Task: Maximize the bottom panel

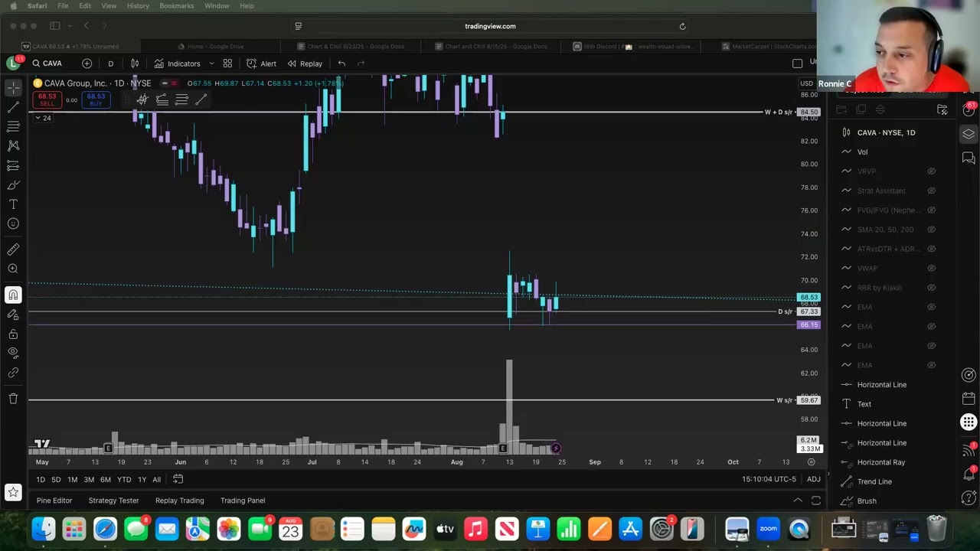Action: point(816,500)
